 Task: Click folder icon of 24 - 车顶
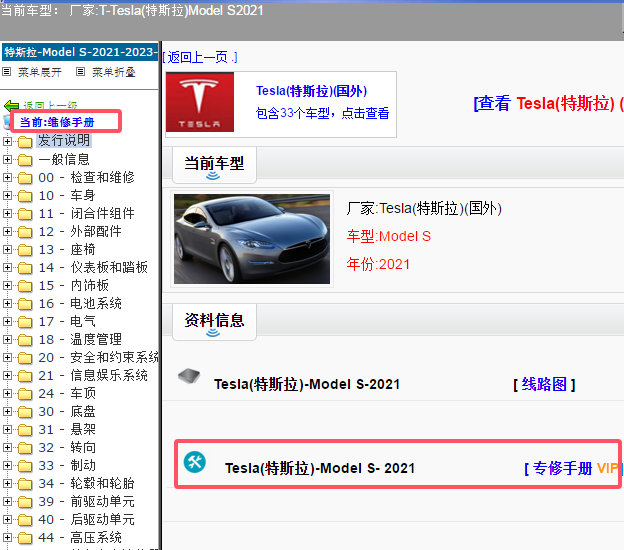pyautogui.click(x=25, y=394)
